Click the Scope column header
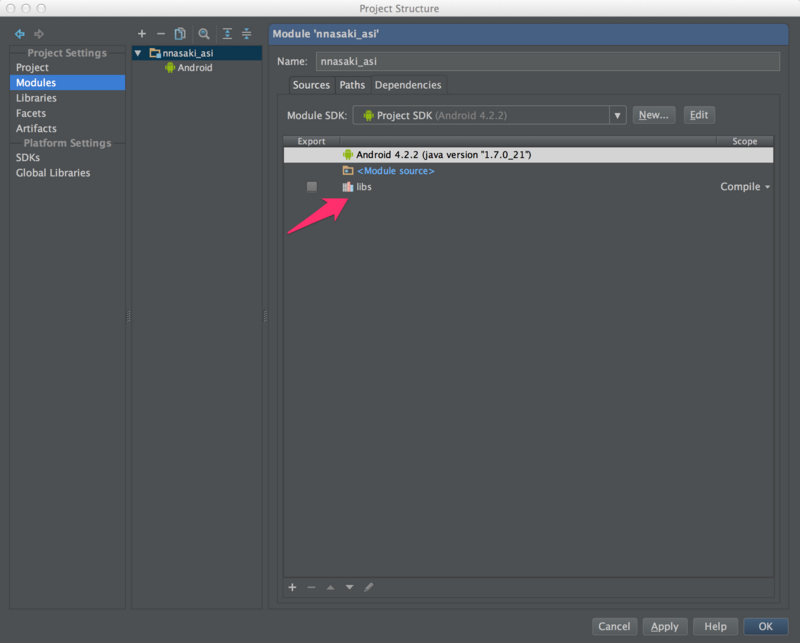 point(745,141)
